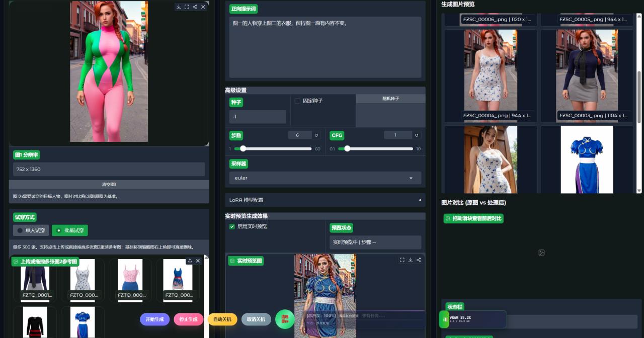Reset the CFG value with refresh icon
Viewport: 644px width, 338px height.
point(416,135)
